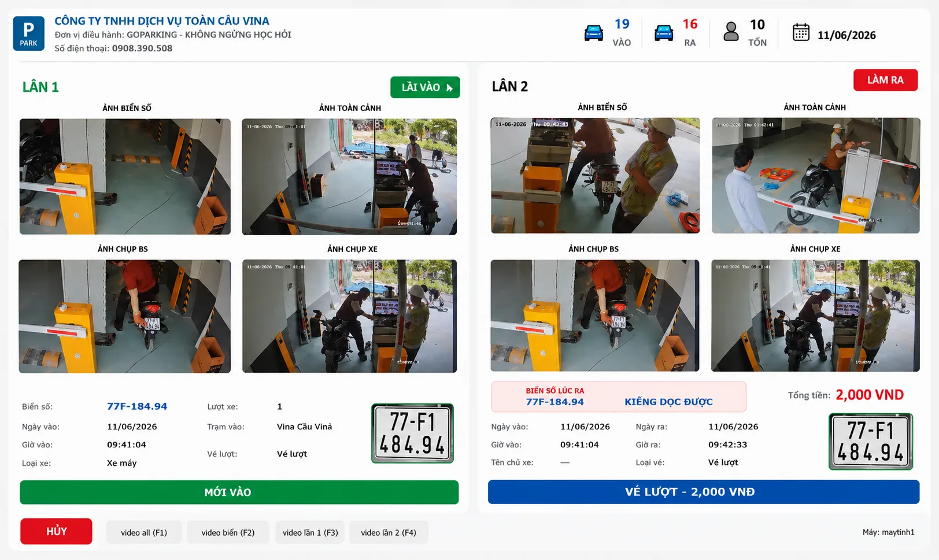Open video all (F1)
Viewport: 939px width, 560px height.
point(144,532)
